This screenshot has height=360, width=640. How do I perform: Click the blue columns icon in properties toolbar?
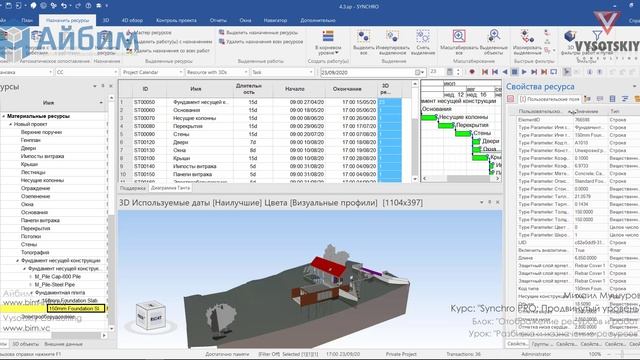(x=612, y=99)
